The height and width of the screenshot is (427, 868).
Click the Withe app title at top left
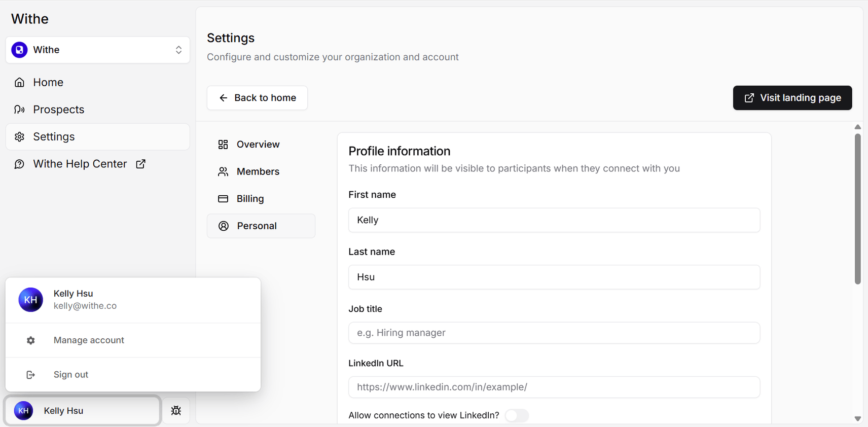coord(30,19)
